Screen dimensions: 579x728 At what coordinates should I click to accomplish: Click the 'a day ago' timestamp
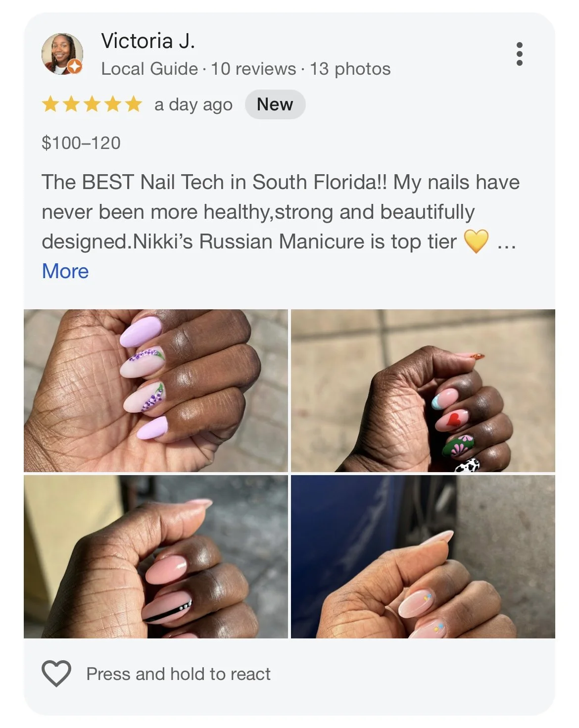[x=193, y=105]
